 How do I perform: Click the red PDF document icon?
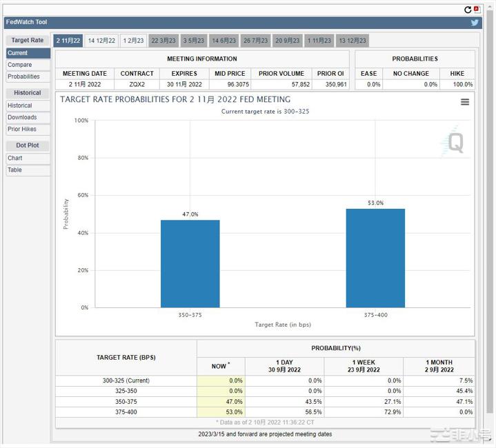click(x=477, y=10)
